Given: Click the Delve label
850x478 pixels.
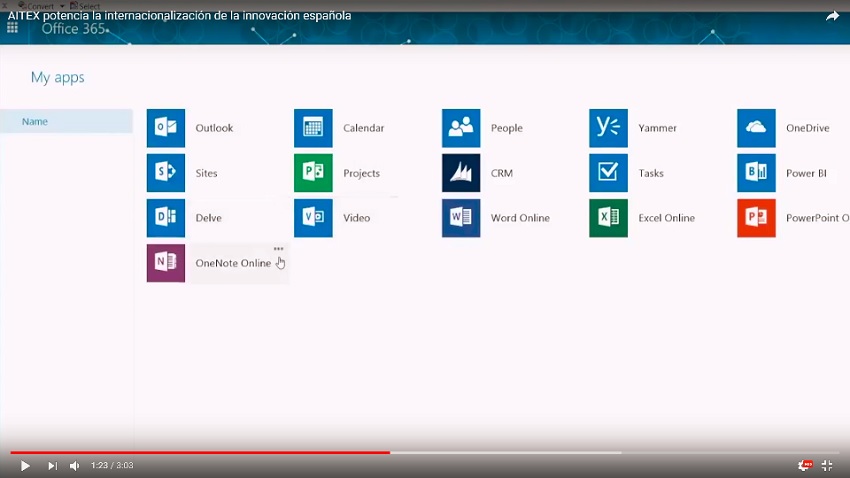Looking at the screenshot, I should (208, 218).
